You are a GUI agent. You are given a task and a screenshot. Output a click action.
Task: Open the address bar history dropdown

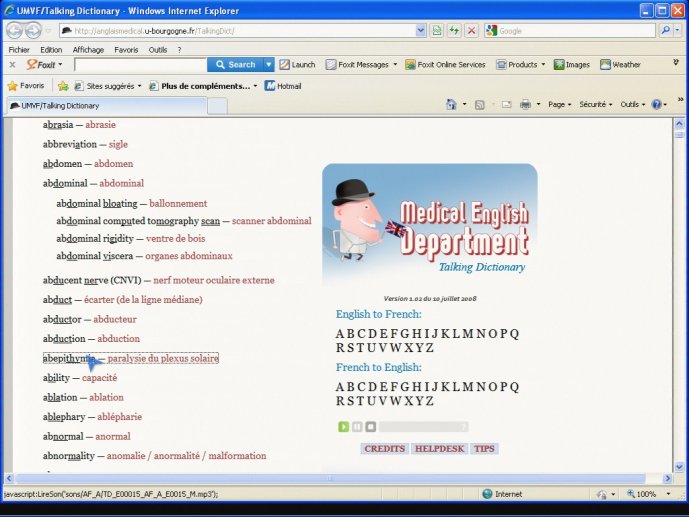[421, 30]
